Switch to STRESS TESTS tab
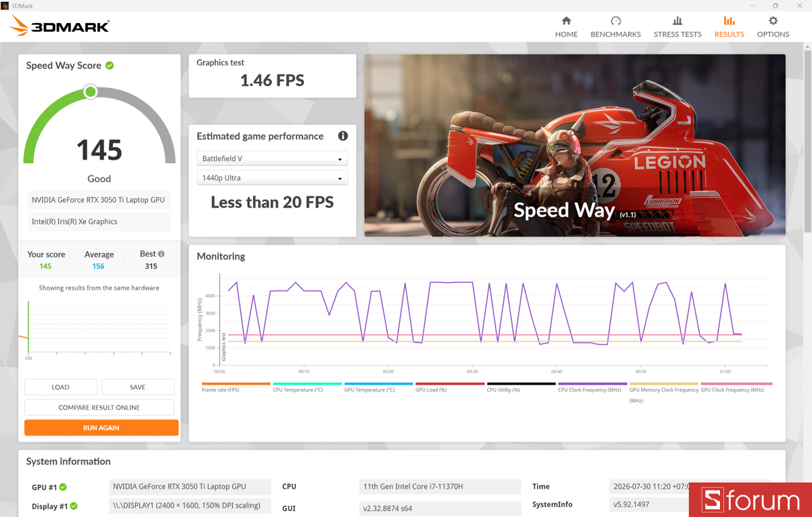The height and width of the screenshot is (517, 812). (x=677, y=27)
